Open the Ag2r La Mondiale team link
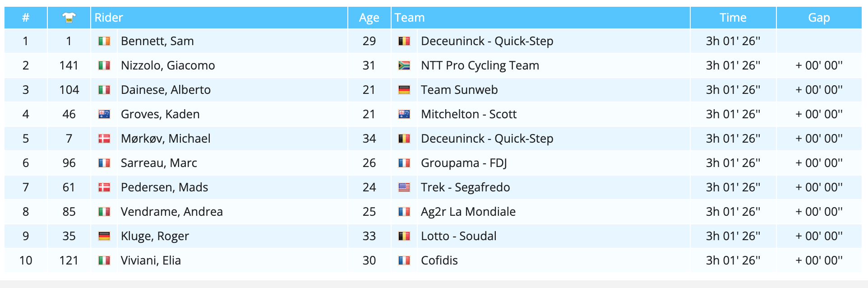 tap(468, 212)
